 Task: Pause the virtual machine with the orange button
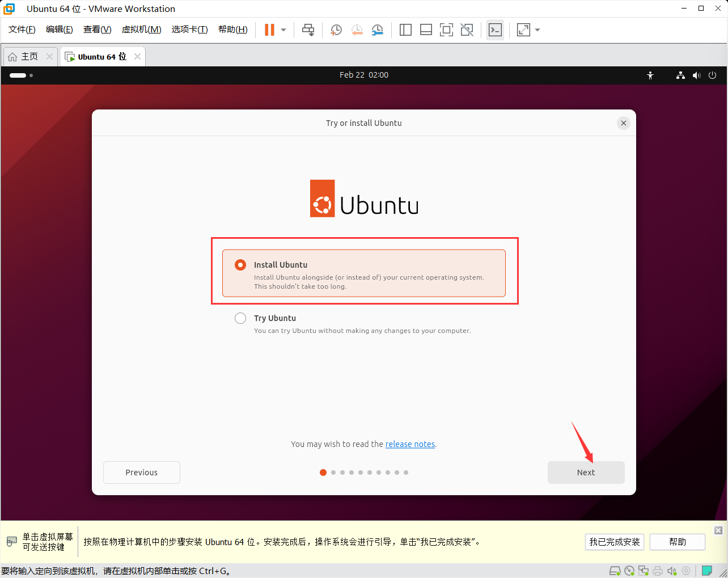pyautogui.click(x=269, y=30)
